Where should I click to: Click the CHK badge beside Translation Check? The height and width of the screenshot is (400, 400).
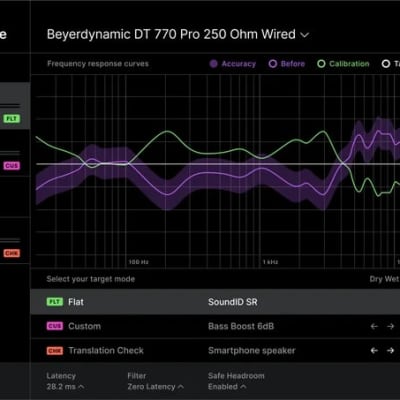click(55, 351)
